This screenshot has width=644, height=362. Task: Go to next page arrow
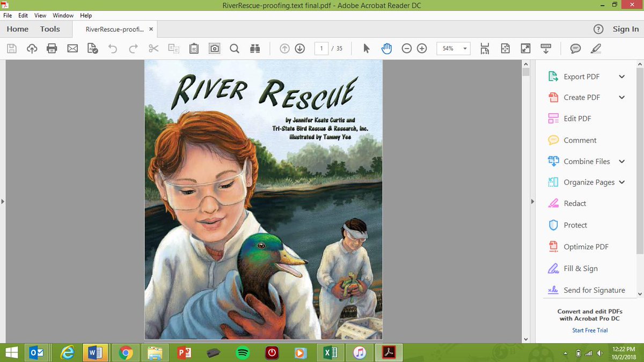click(x=300, y=49)
